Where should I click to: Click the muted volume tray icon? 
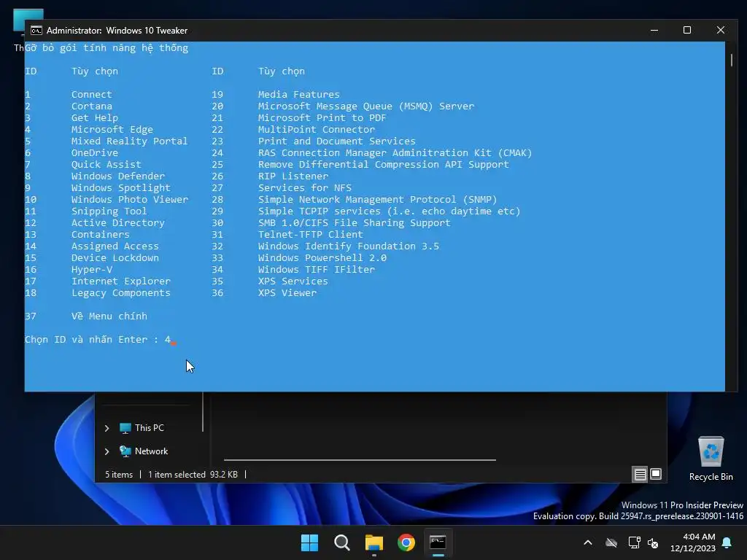pyautogui.click(x=653, y=542)
